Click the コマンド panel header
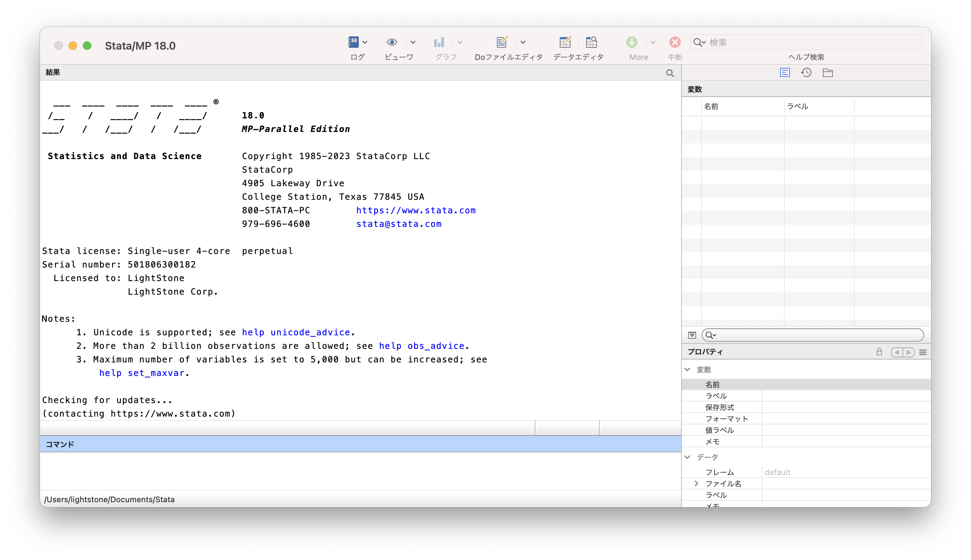The height and width of the screenshot is (560, 971). tap(360, 444)
